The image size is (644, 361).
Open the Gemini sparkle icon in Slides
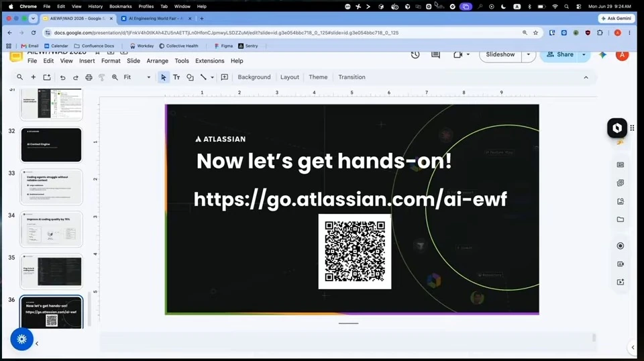click(602, 54)
